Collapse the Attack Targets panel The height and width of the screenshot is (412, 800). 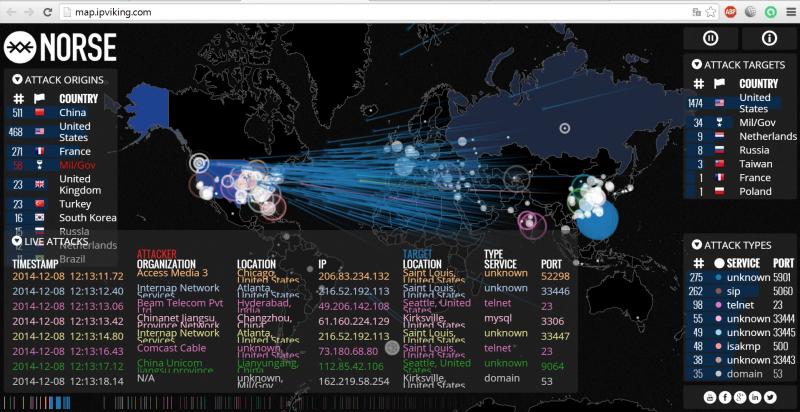point(697,65)
